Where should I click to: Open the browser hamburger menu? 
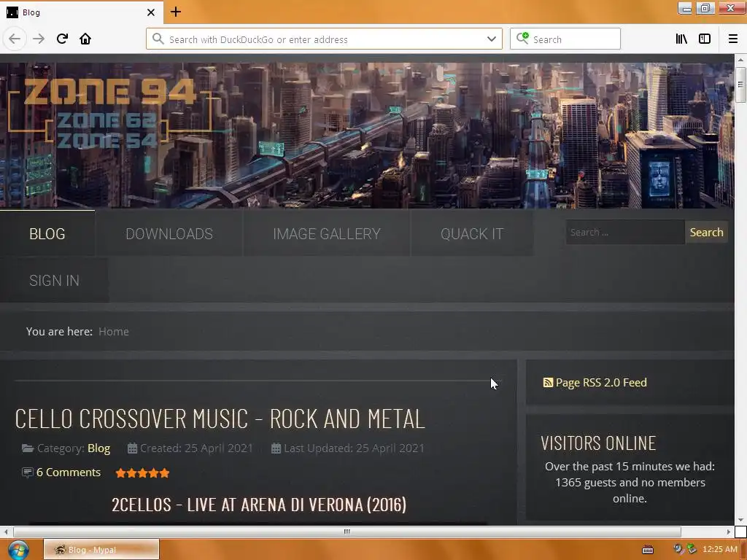point(733,39)
